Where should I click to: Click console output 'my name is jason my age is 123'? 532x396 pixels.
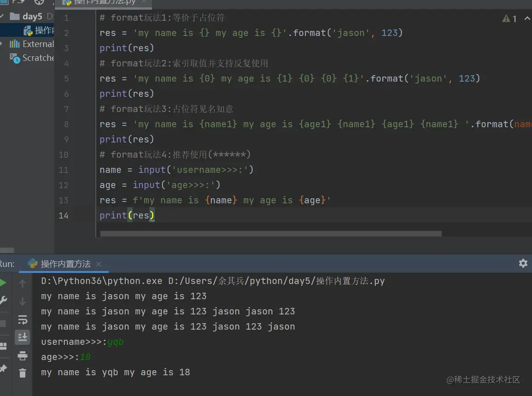(124, 296)
